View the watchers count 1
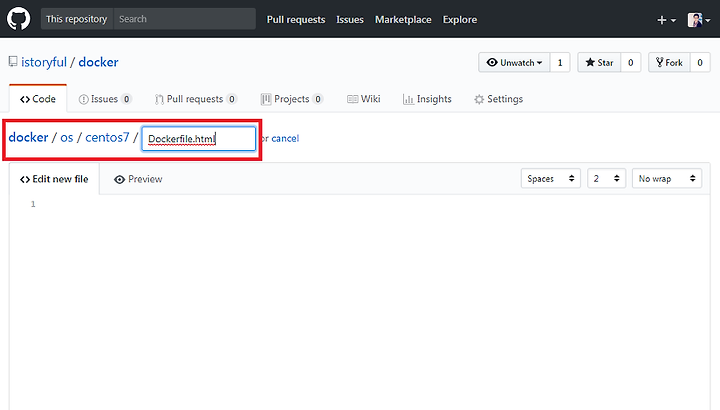720x410 pixels. click(x=560, y=62)
